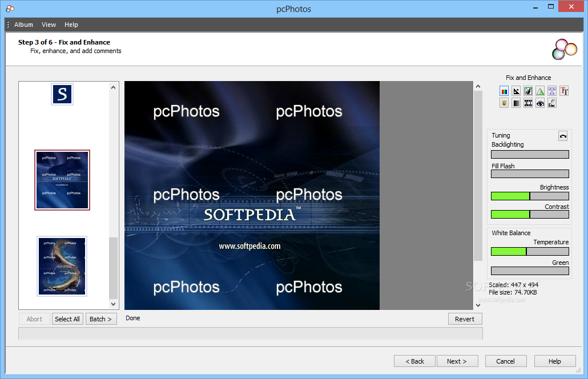Click the Tuning reset arrow icon

pyautogui.click(x=563, y=136)
